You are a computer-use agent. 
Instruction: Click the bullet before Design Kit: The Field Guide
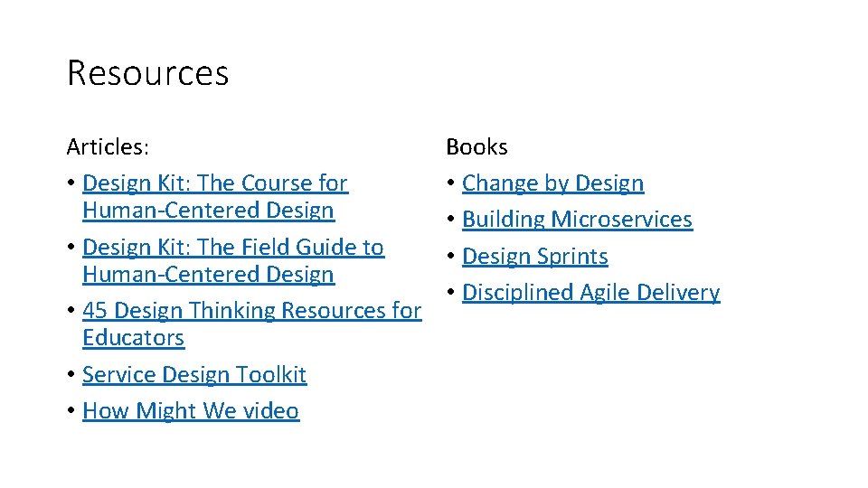(71, 249)
